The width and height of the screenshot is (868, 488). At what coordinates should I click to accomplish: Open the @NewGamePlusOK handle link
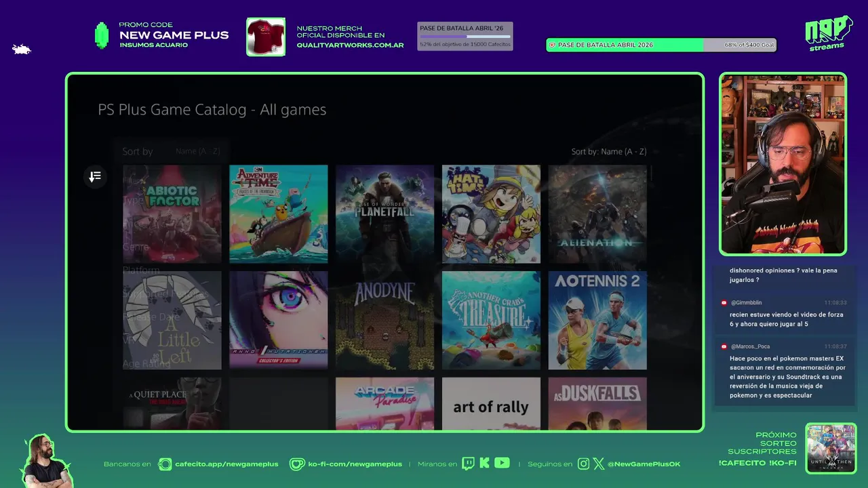coord(644,464)
